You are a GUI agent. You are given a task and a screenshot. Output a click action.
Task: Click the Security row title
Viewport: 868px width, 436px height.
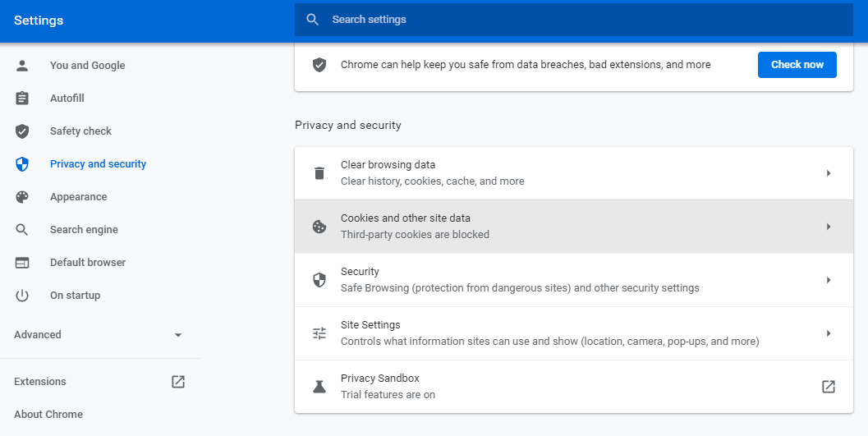[x=360, y=272]
